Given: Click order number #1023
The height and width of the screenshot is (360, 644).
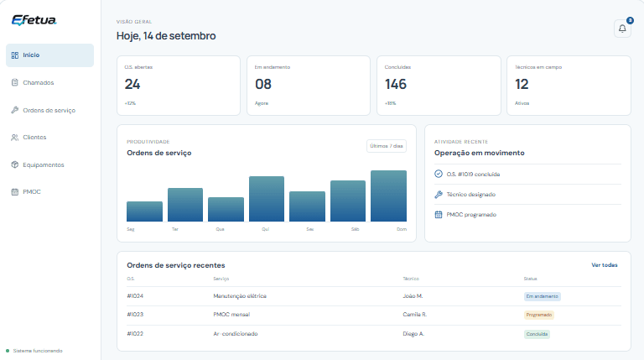Looking at the screenshot, I should 135,315.
